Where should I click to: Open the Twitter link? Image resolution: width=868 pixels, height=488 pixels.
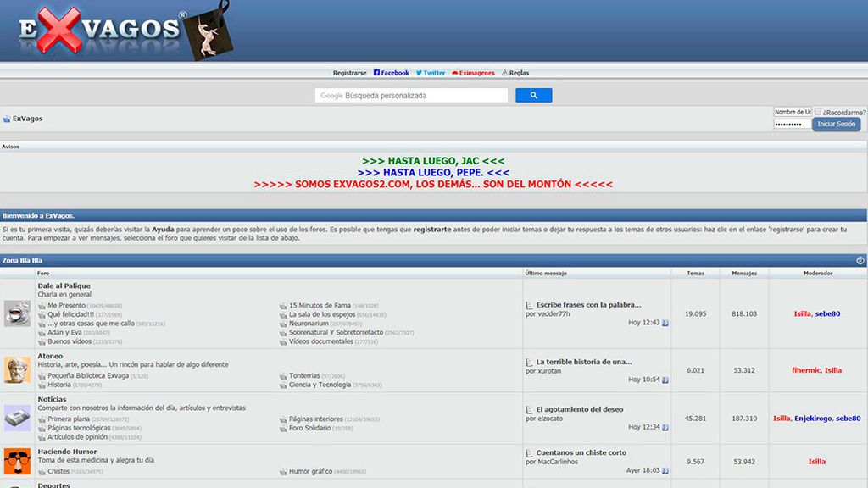click(x=430, y=73)
